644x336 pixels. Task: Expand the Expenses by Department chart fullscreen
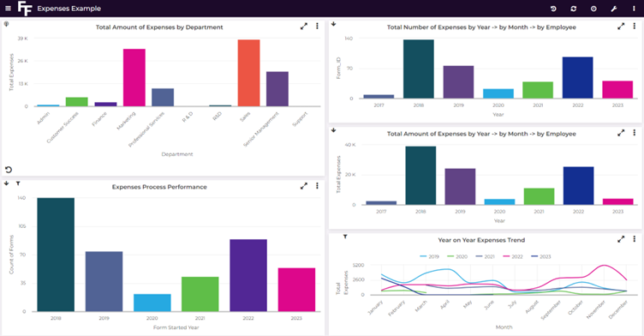point(303,27)
